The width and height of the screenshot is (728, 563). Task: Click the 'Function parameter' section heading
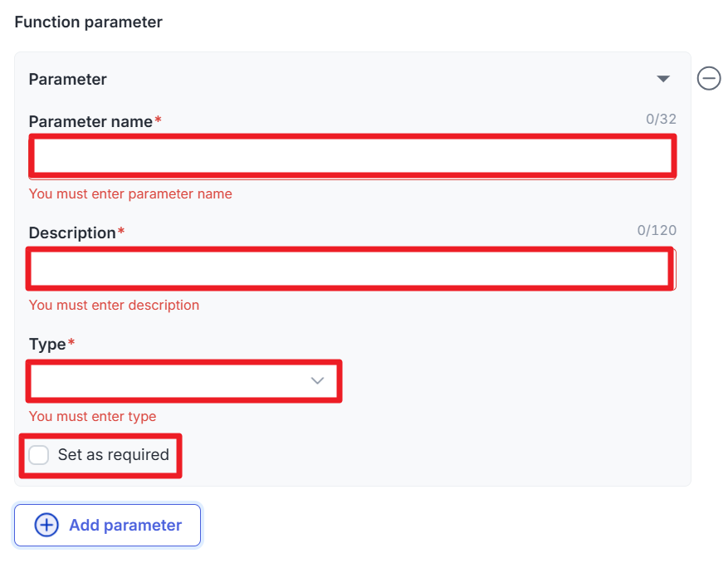pyautogui.click(x=89, y=22)
